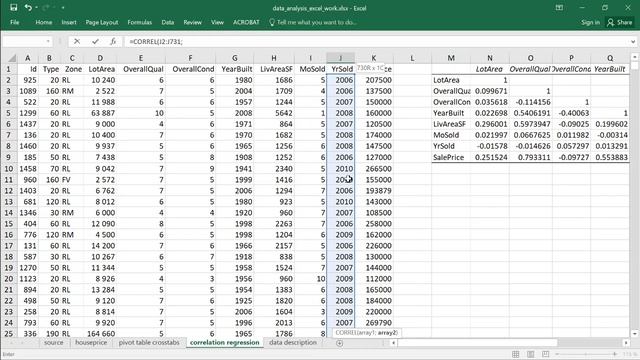Click the SalePrice value 266500
Image resolution: width=640 pixels, height=360 pixels.
pyautogui.click(x=374, y=169)
